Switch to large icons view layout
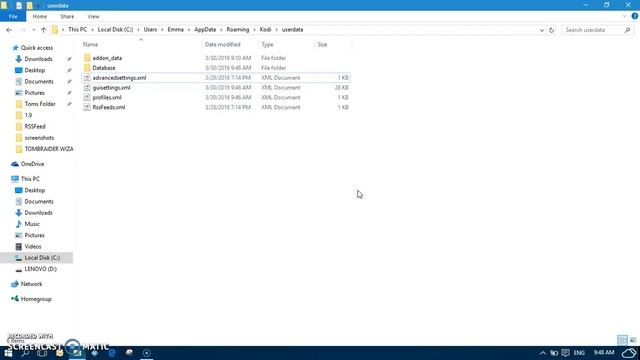 (633, 340)
